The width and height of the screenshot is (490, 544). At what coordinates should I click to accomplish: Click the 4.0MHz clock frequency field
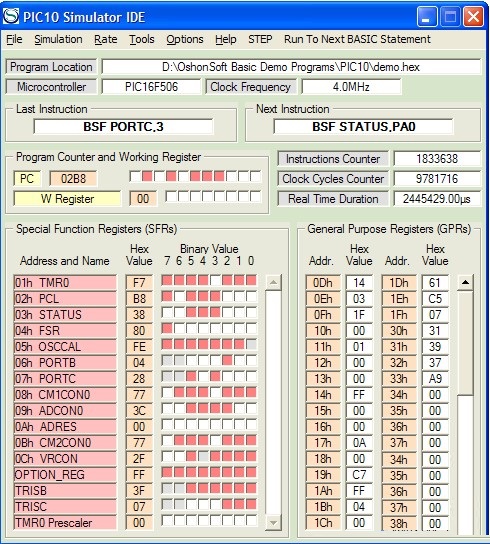(351, 87)
